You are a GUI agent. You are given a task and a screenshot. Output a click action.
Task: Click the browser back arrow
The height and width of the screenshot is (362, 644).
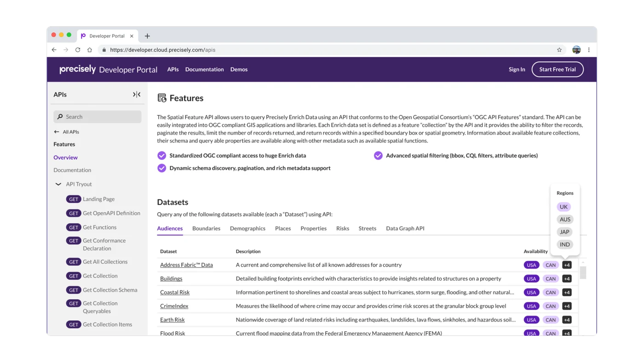(x=54, y=50)
